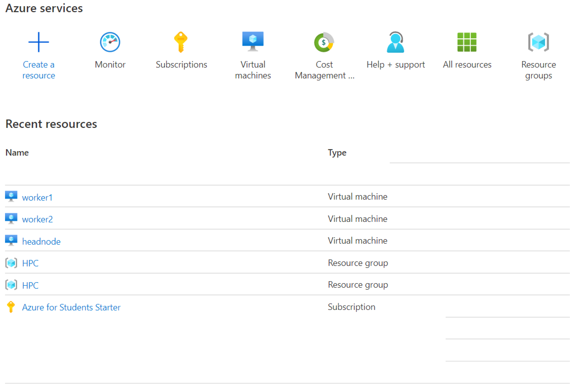
Task: Click the subscription key icon in list
Action: coord(11,307)
